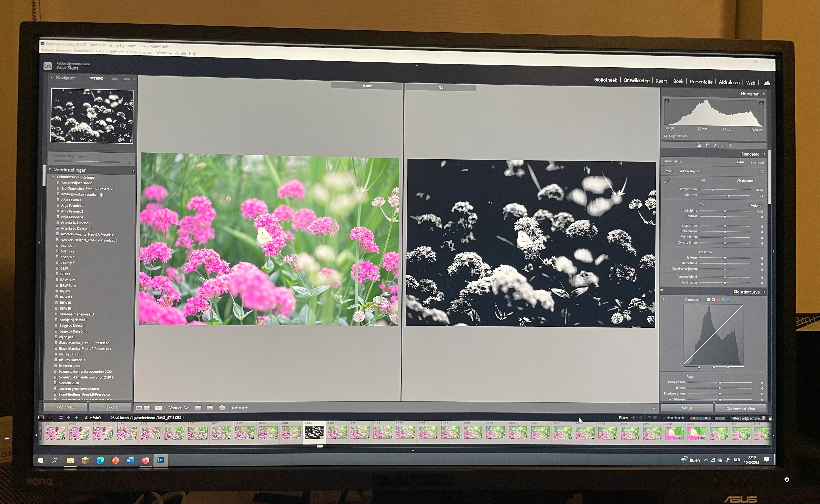Image resolution: width=820 pixels, height=504 pixels.
Task: Select the Healing brush tool icon
Action: [x=715, y=146]
